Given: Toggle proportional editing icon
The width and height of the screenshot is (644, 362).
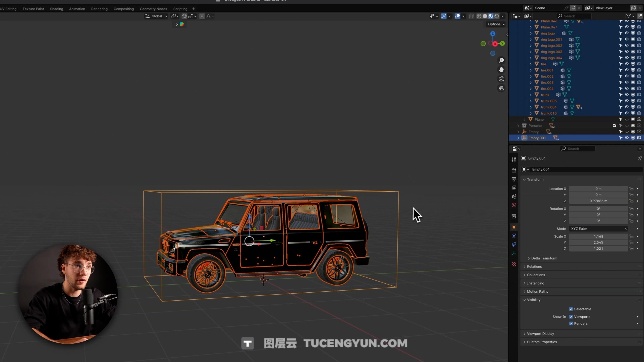Looking at the screenshot, I should click(x=202, y=16).
